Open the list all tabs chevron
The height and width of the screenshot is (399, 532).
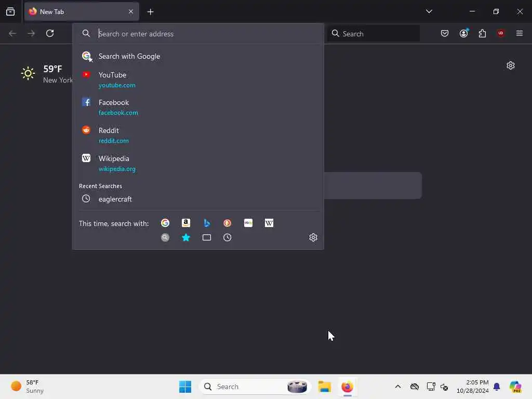429,11
